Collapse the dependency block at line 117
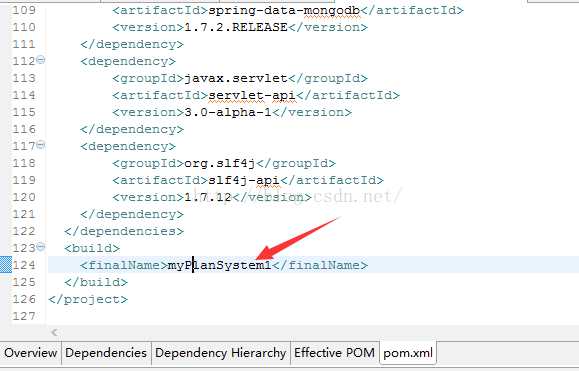 coord(41,144)
